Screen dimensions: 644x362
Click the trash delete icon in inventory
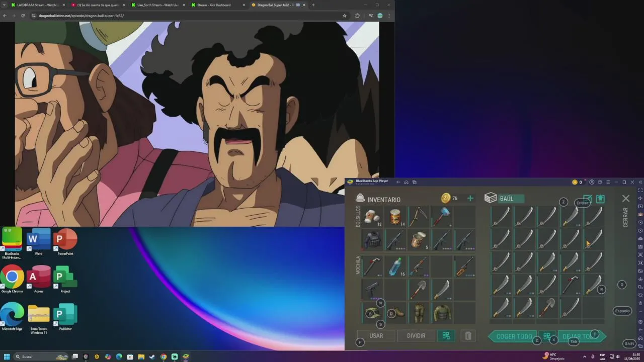click(468, 336)
